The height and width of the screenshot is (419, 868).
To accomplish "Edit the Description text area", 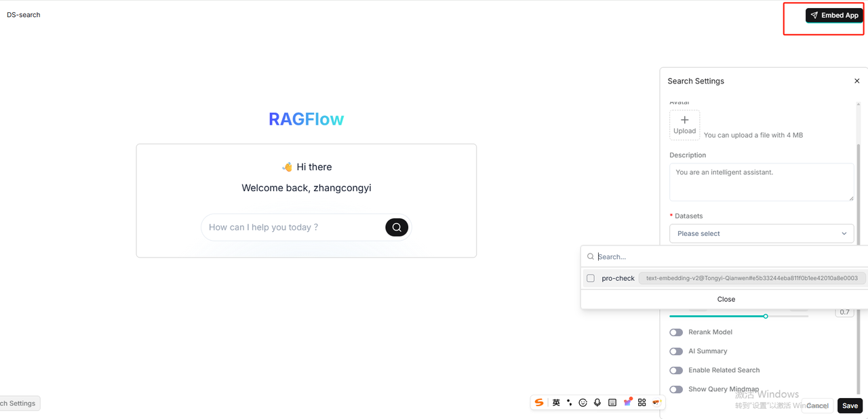I will (762, 182).
